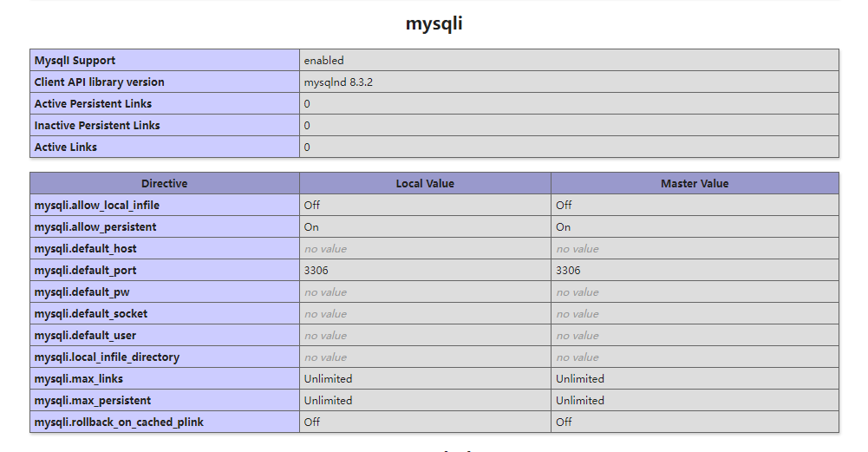Viewport: 868px width, 452px height.
Task: Select the mysqli.local_infile_directory directive
Action: pyautogui.click(x=107, y=357)
